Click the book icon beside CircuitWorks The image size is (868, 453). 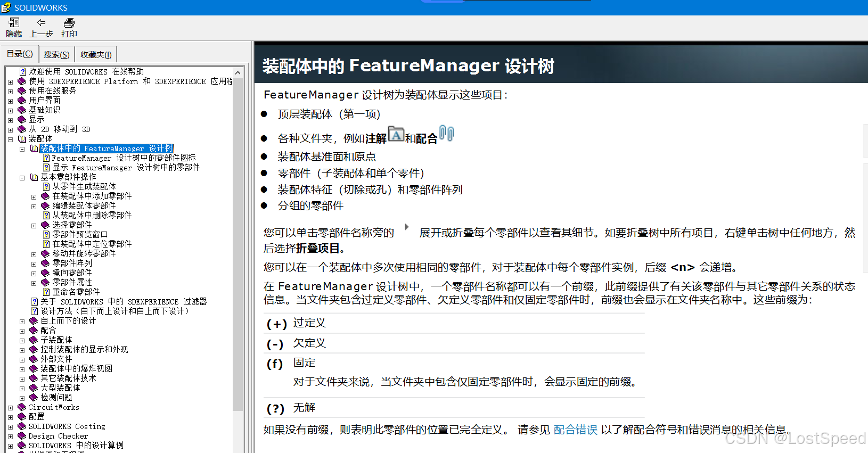pos(22,407)
